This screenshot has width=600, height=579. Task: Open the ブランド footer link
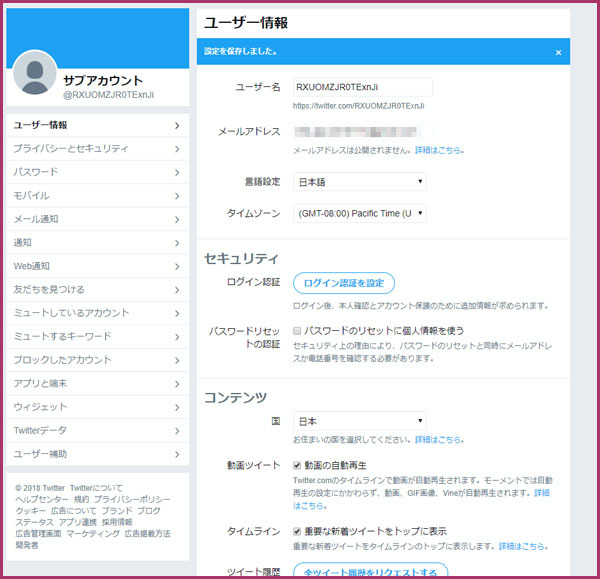[117, 511]
